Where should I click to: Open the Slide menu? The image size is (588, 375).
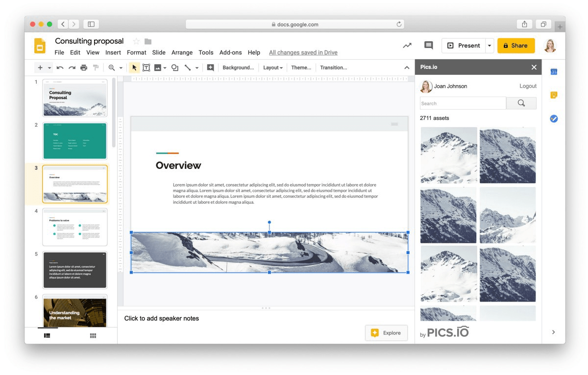click(x=159, y=52)
